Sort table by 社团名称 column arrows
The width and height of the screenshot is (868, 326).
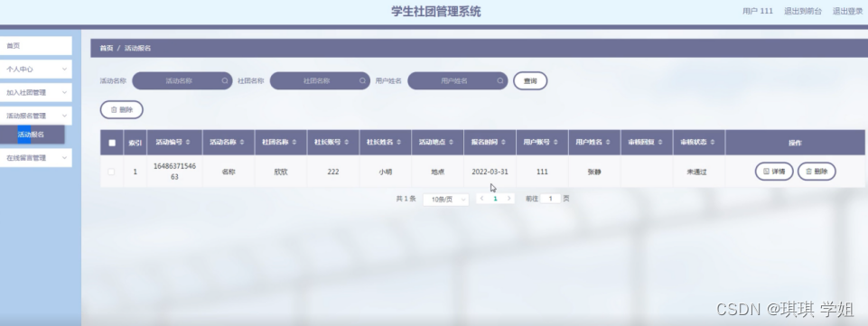294,143
